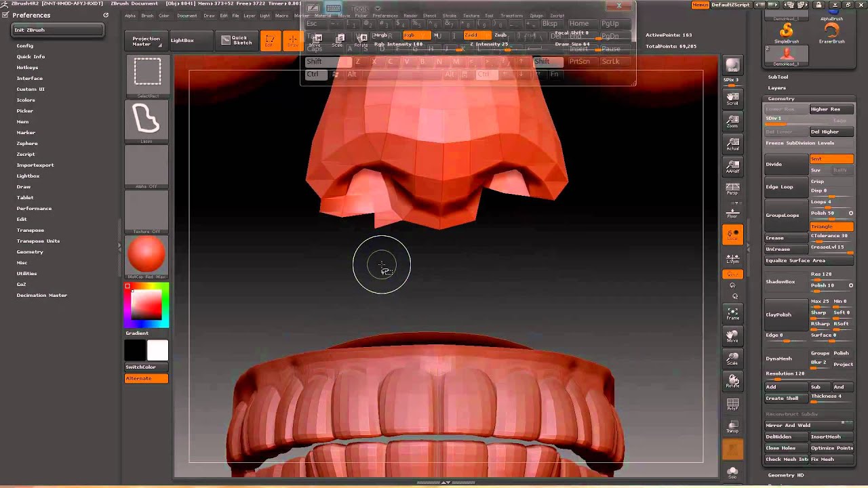Image resolution: width=868 pixels, height=488 pixels.
Task: Click Init ZBrush button
Action: click(x=58, y=30)
